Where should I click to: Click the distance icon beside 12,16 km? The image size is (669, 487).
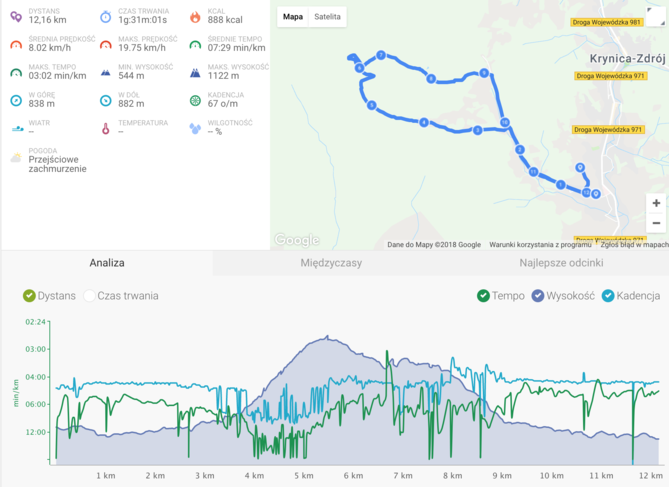pyautogui.click(x=16, y=17)
